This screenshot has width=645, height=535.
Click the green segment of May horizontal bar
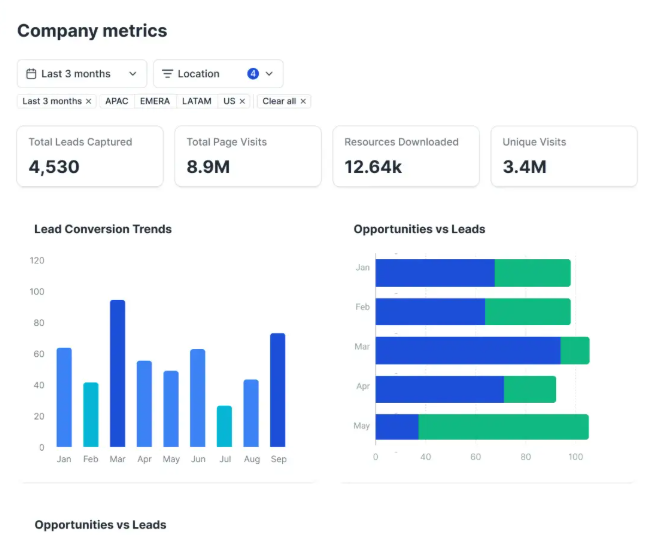[x=503, y=427]
